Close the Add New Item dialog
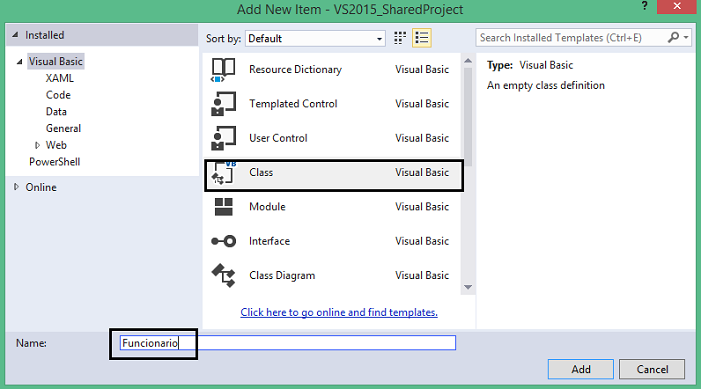The image size is (701, 389). pyautogui.click(x=677, y=6)
